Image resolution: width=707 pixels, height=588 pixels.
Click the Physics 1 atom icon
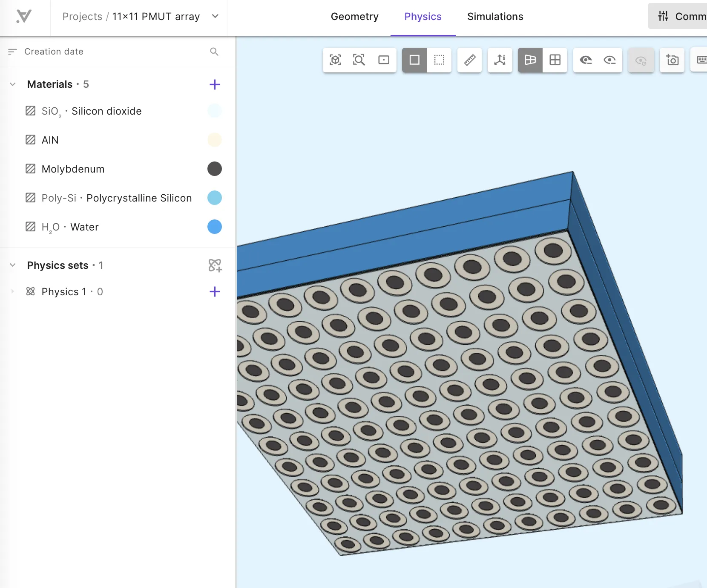pyautogui.click(x=30, y=291)
